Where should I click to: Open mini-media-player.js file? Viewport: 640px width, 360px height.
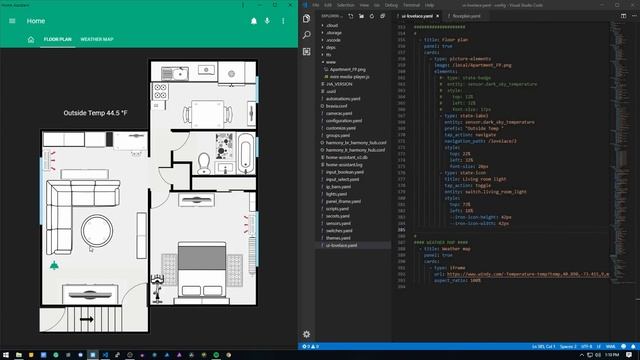pyautogui.click(x=349, y=77)
